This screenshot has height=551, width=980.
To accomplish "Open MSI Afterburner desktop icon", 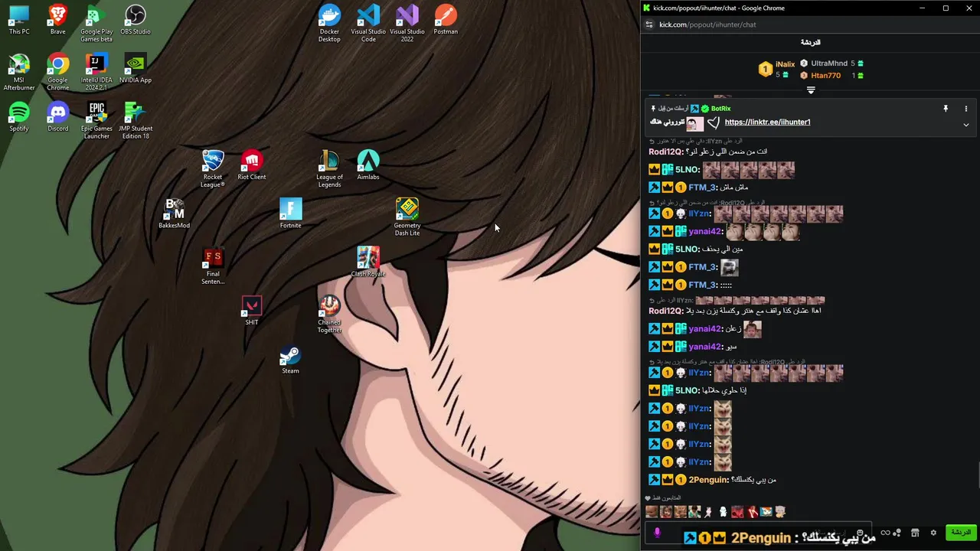I will 19,72.
